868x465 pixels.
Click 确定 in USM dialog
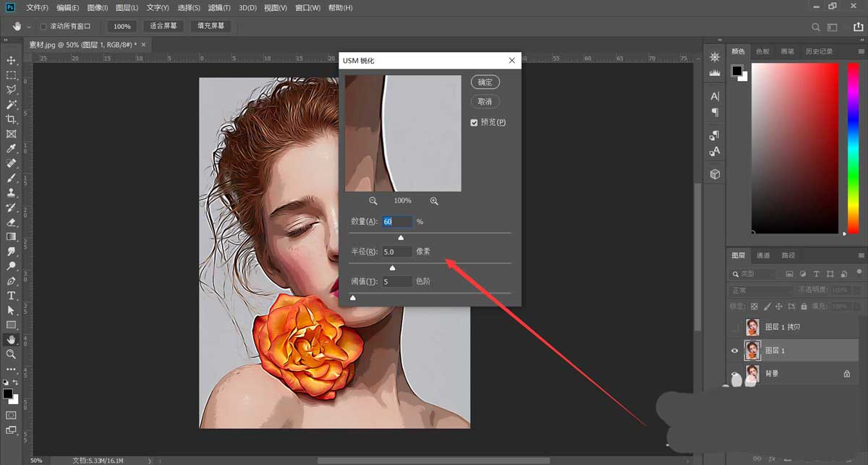(485, 82)
